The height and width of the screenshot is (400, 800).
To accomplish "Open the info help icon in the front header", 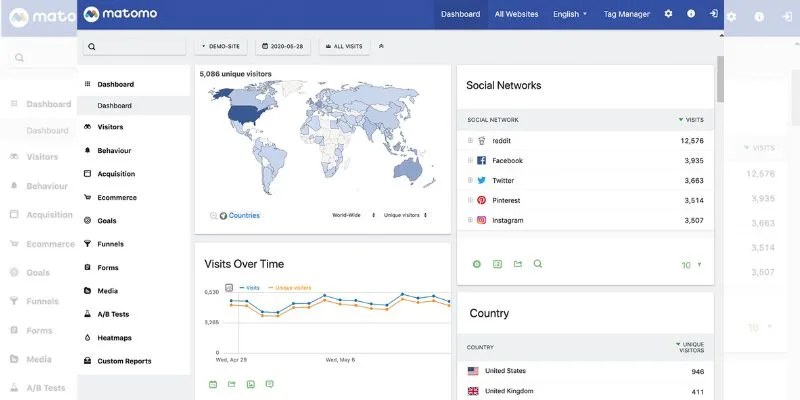I will point(691,14).
